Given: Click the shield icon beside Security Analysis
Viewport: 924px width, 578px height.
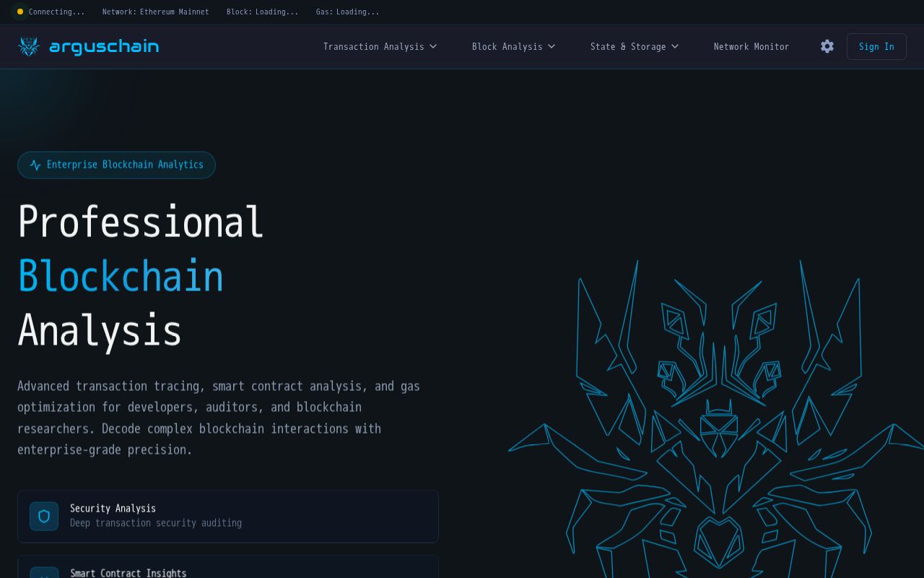Looking at the screenshot, I should point(44,517).
